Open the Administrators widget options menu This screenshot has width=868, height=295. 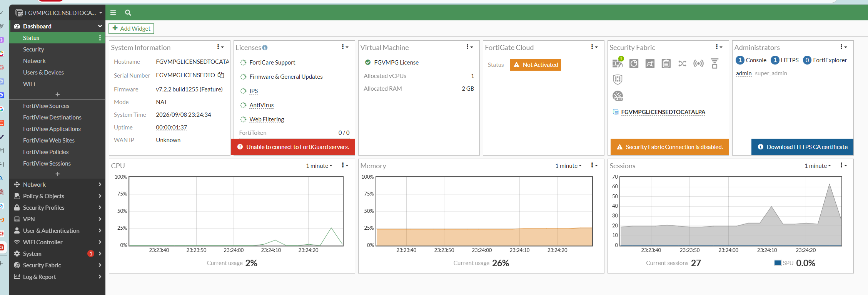click(844, 47)
